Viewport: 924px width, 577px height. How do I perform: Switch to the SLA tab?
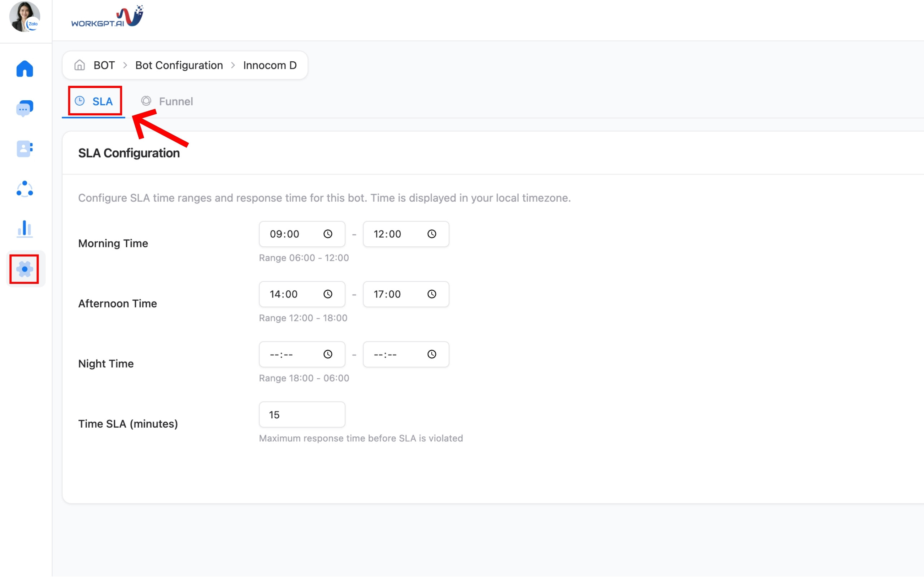[x=95, y=101]
